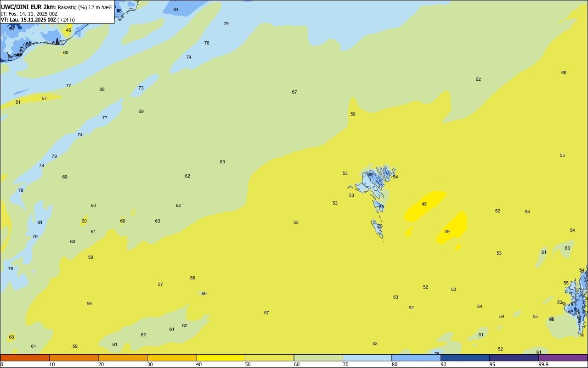This screenshot has width=588, height=368.
Task: Select the purple legend swatch above 99.9
Action: click(563, 357)
